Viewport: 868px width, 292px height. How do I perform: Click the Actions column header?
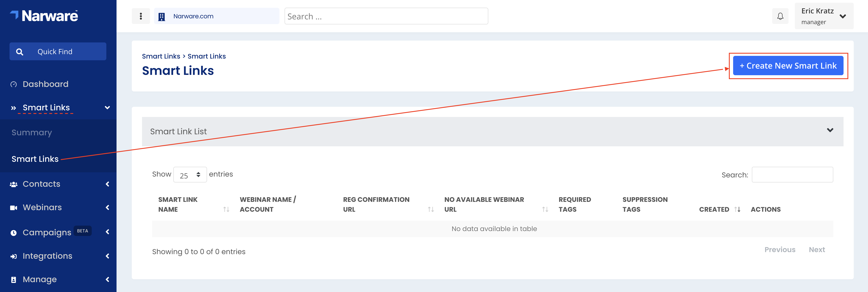pos(766,209)
